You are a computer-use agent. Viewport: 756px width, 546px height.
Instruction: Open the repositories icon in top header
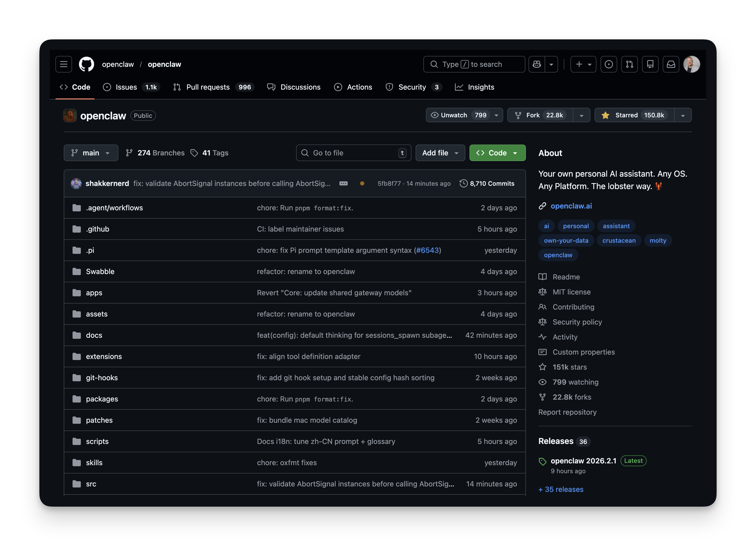coord(650,64)
